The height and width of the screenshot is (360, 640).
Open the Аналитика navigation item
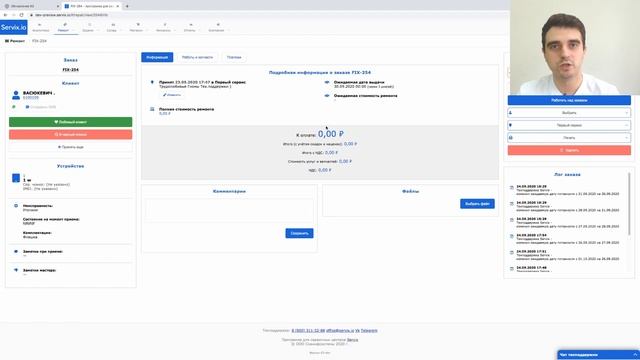coord(40,28)
